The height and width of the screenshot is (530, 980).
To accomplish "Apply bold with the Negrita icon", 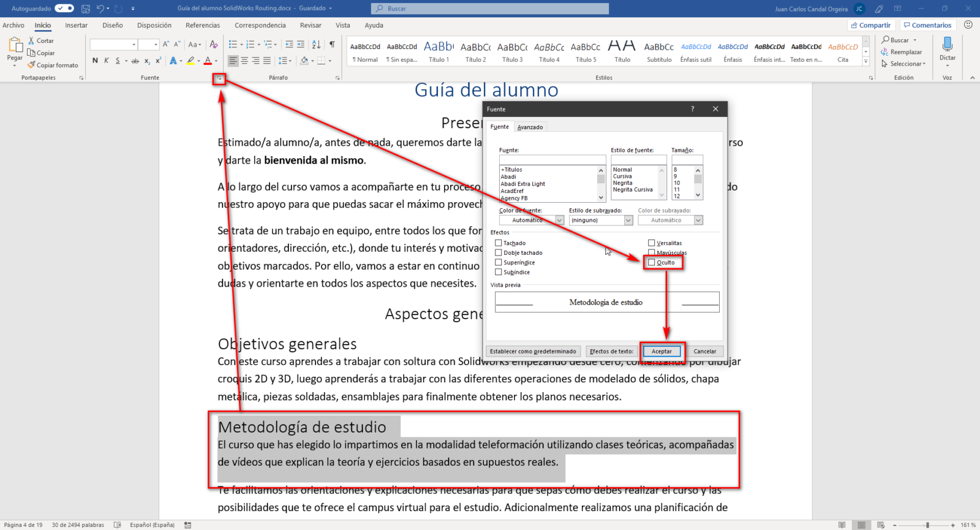I will tap(95, 61).
